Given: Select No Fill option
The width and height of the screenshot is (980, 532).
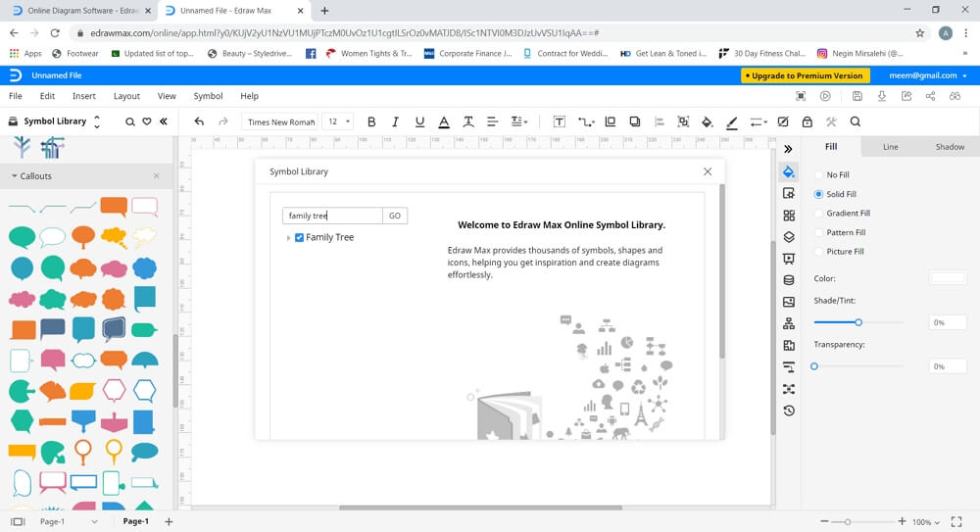Looking at the screenshot, I should [x=831, y=175].
